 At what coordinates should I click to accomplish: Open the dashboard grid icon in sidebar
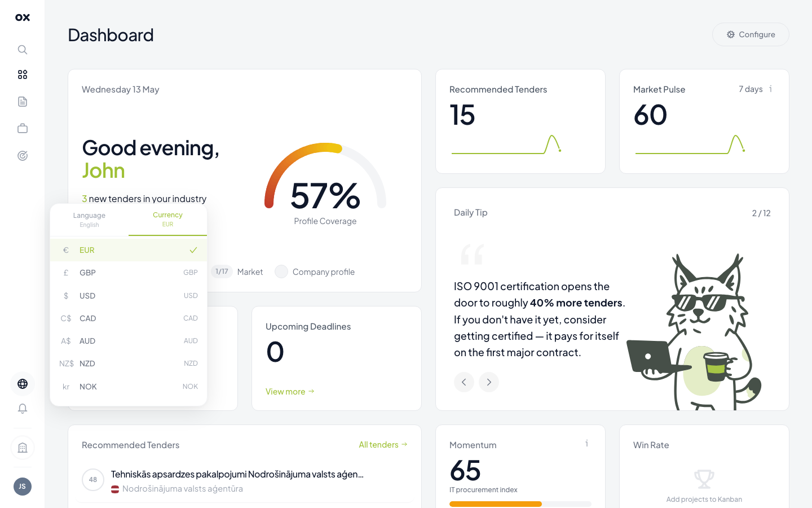(23, 75)
